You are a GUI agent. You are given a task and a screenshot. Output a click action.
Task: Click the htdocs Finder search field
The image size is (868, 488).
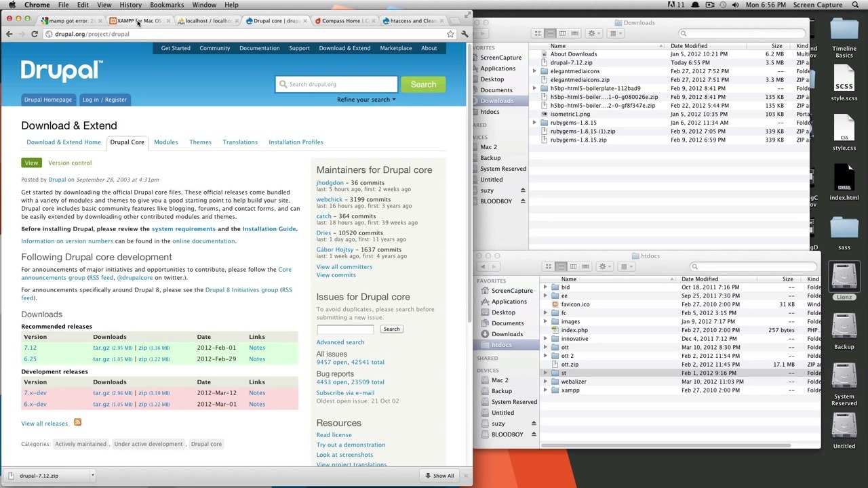pyautogui.click(x=753, y=266)
